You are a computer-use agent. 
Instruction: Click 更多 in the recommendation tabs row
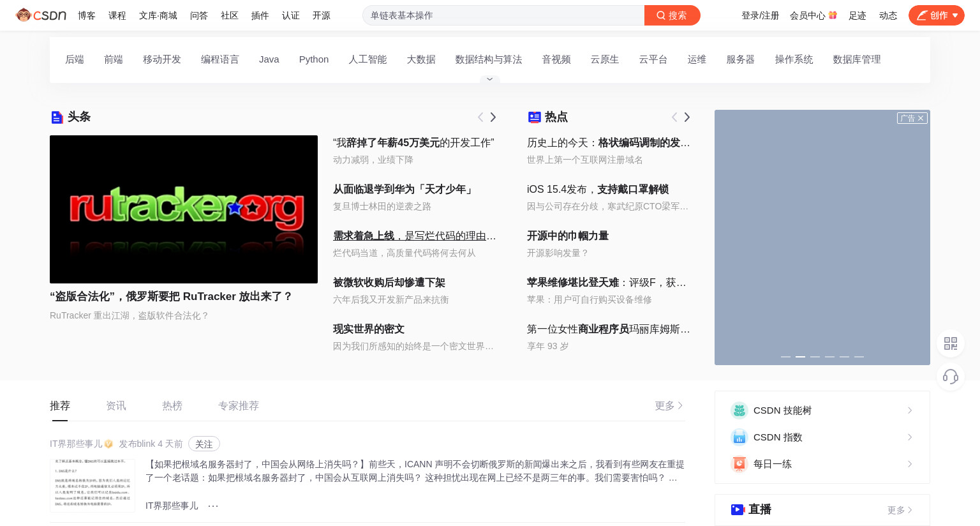coord(669,405)
